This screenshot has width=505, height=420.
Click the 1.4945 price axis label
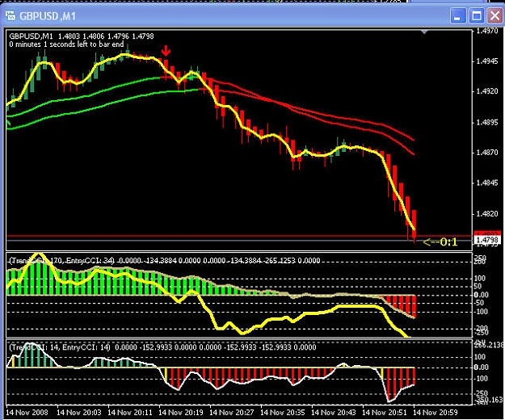486,61
